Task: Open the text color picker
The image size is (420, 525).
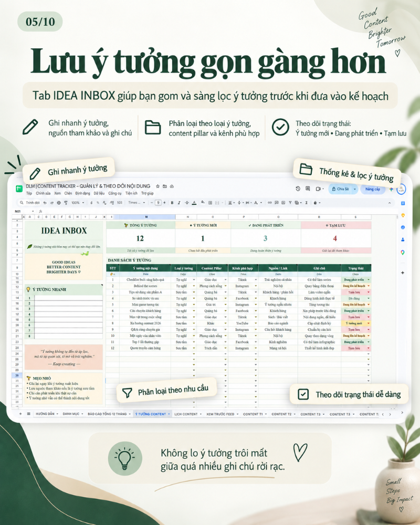Action: click(194, 203)
